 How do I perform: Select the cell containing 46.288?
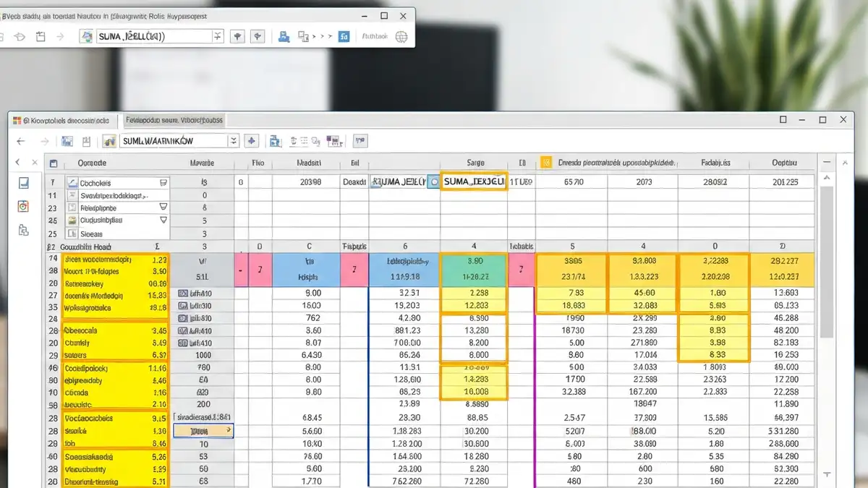click(785, 317)
